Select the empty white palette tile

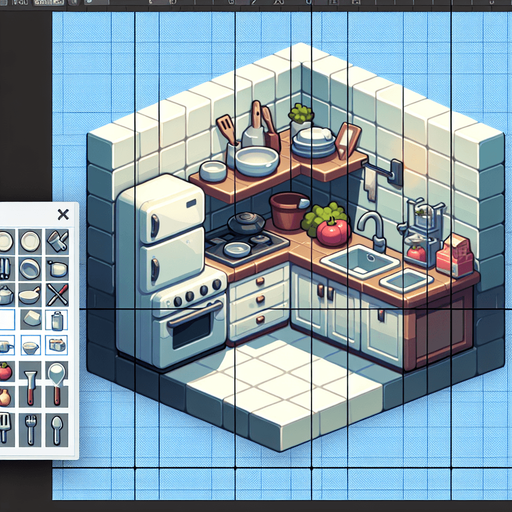tap(7, 320)
